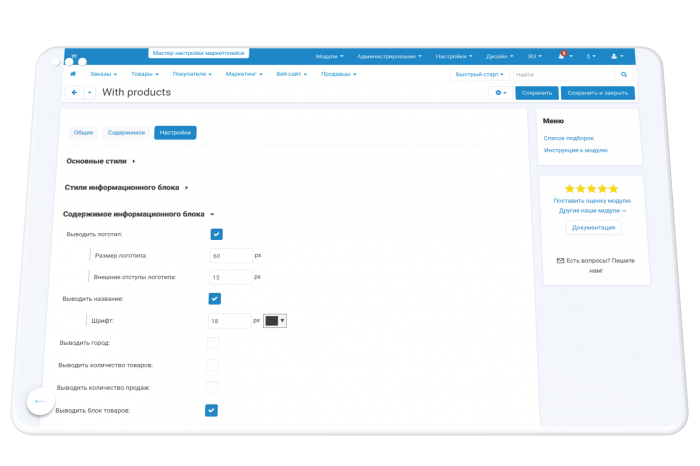
Task: Expand the Основные стили section
Action: pyautogui.click(x=100, y=161)
